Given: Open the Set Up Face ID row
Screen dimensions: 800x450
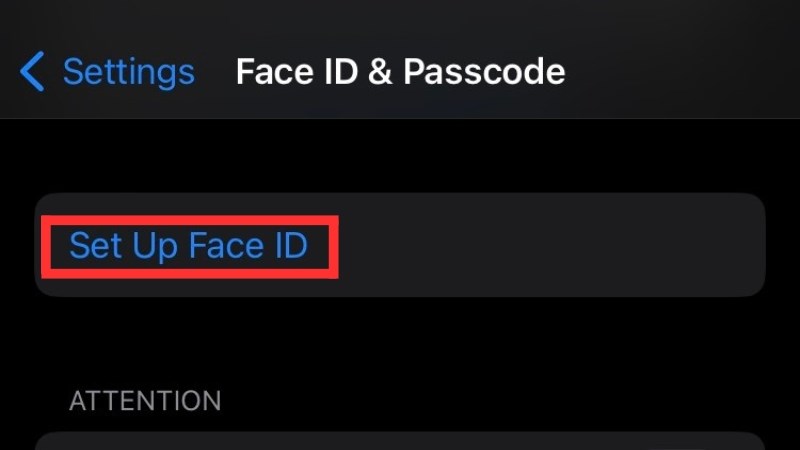Looking at the screenshot, I should coord(400,245).
